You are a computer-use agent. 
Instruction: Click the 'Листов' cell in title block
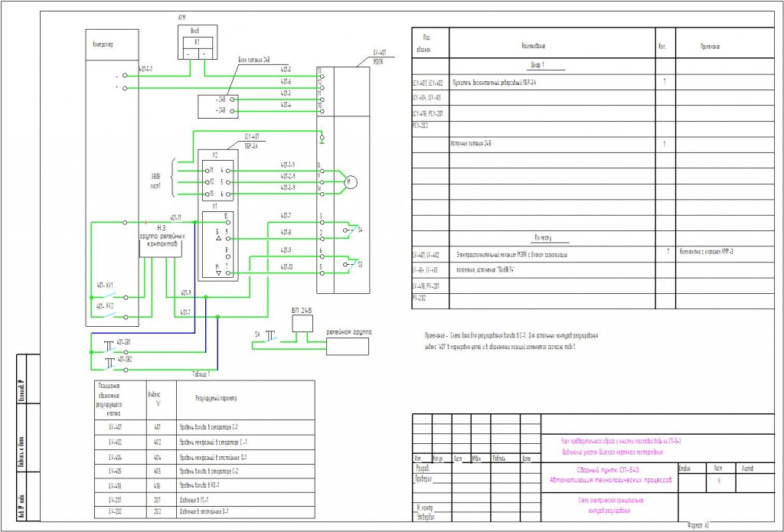(x=747, y=469)
